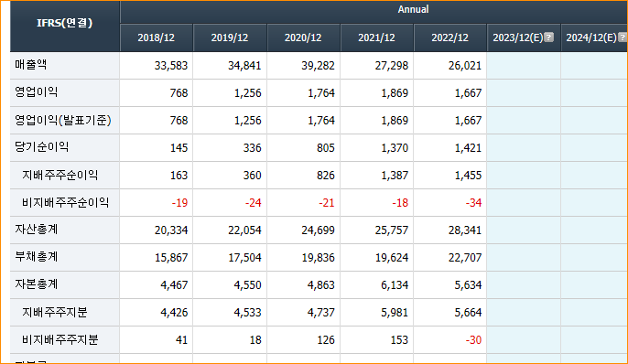Click the 39,282 revenue value
The height and width of the screenshot is (364, 628).
[318, 66]
